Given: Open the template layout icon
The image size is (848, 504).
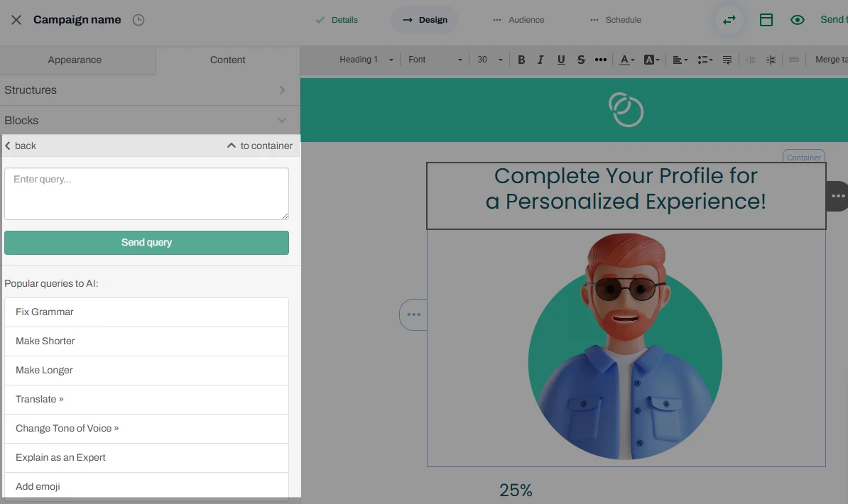Looking at the screenshot, I should [x=766, y=20].
